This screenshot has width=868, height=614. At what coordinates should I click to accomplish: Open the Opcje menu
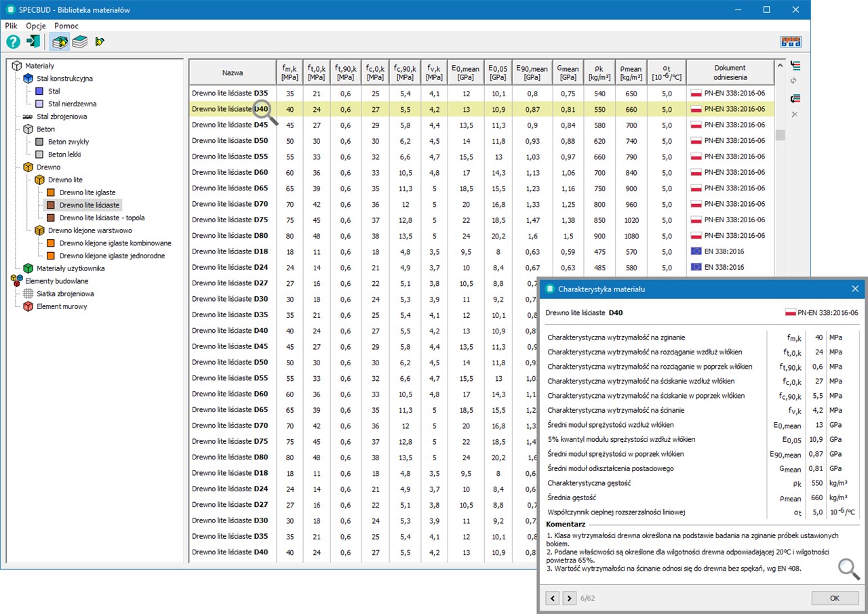coord(35,26)
